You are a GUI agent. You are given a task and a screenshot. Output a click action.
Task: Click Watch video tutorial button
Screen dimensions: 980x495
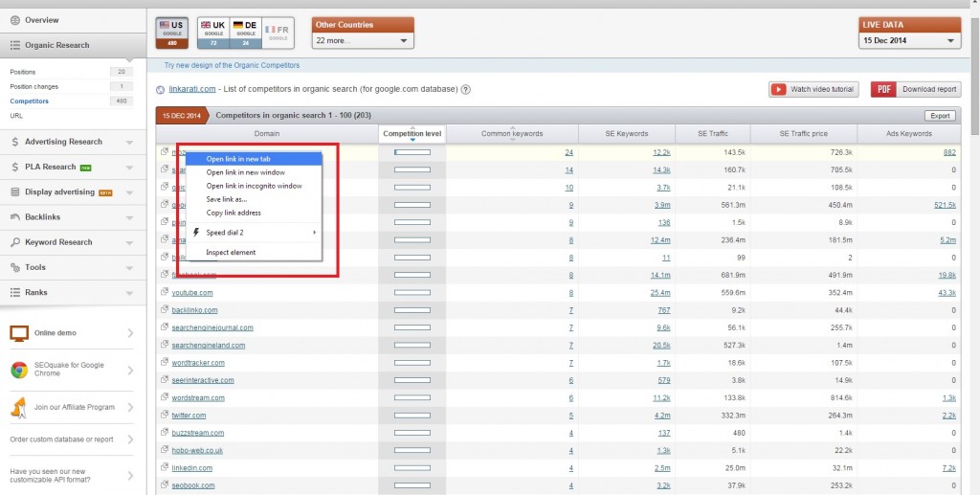813,89
